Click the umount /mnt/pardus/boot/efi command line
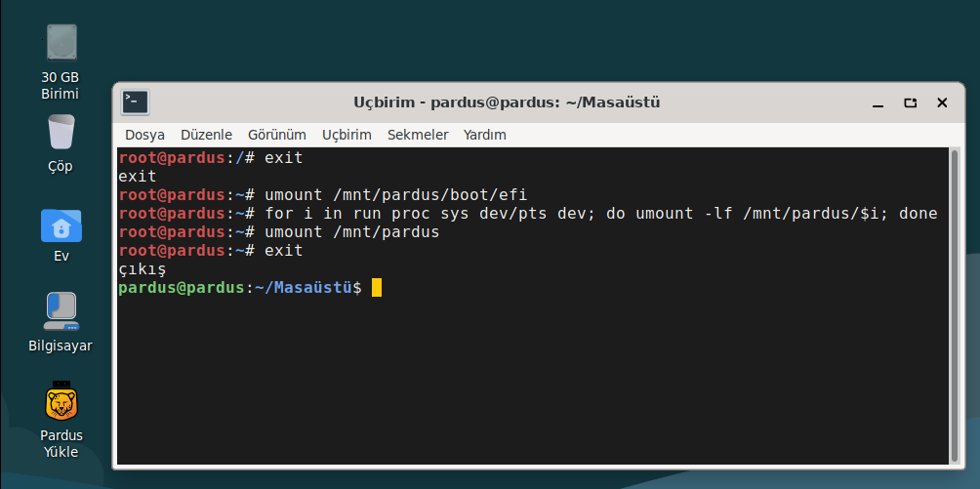 (x=323, y=194)
